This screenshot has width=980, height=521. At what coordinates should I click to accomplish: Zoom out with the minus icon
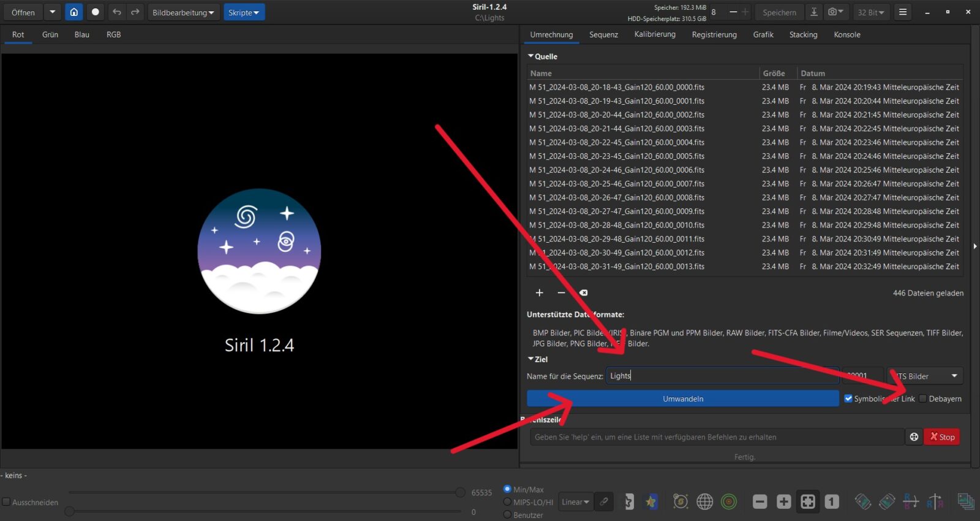point(760,502)
